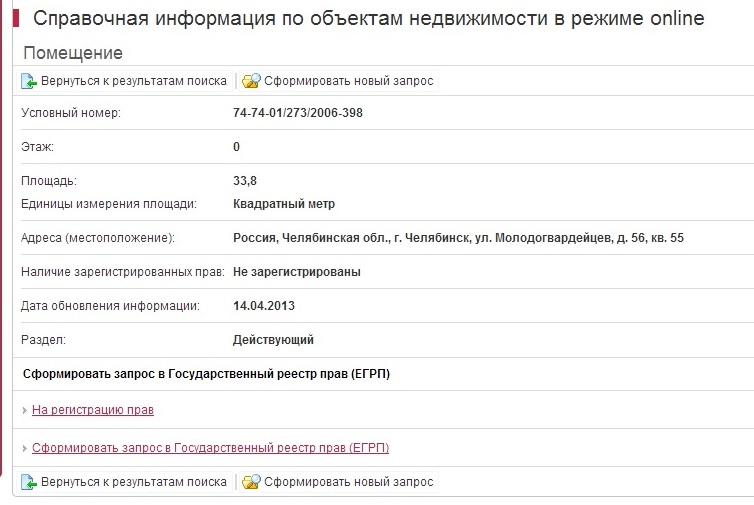
Task: Click the page title 'Справочная информация'
Action: pos(368,19)
